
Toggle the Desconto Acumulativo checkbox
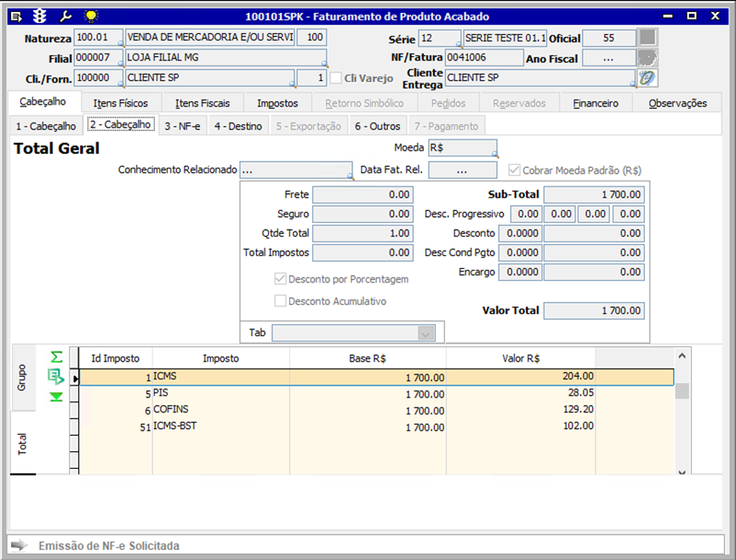point(280,300)
